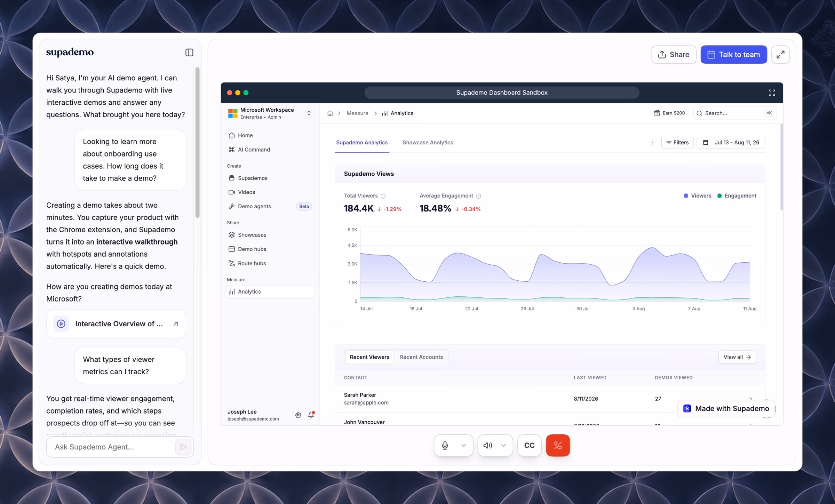Open the Jul 13 - Aug 11 date range picker
835x504 pixels.
point(731,143)
